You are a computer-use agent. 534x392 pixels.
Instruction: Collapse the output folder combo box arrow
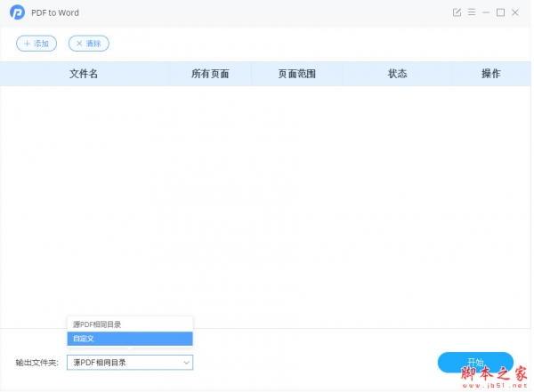(x=186, y=363)
